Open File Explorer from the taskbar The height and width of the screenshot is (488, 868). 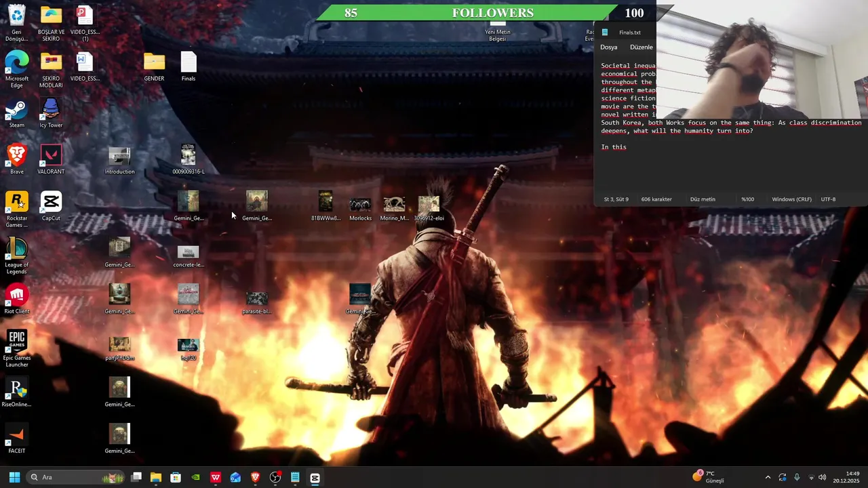(x=156, y=477)
